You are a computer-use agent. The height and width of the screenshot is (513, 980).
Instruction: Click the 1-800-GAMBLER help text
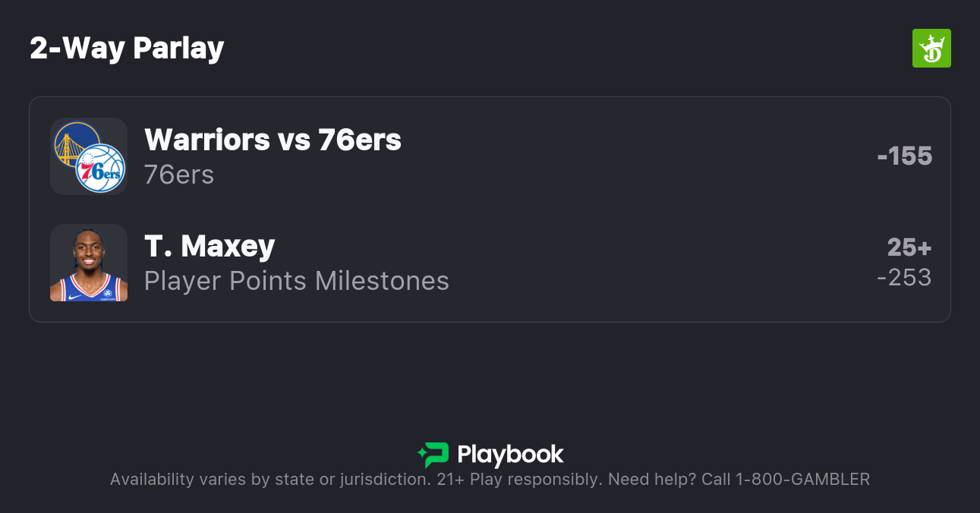(802, 480)
